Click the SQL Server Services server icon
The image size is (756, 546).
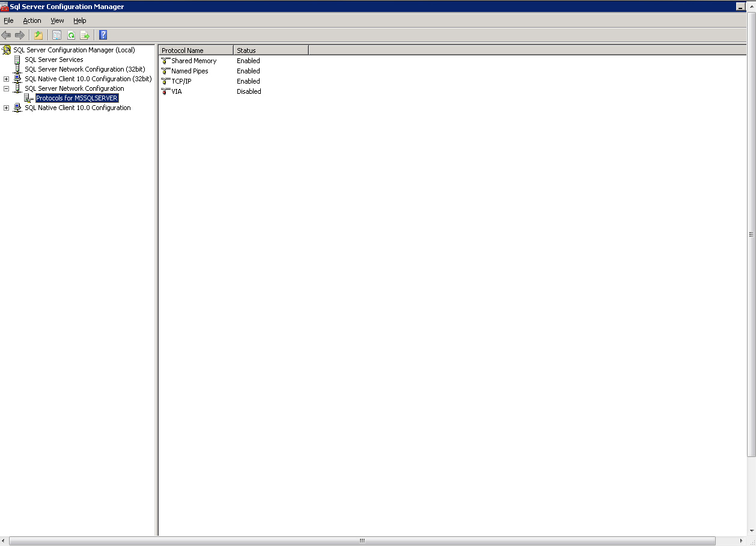pyautogui.click(x=17, y=60)
